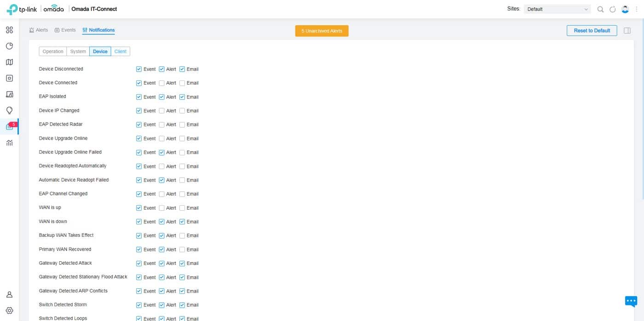Switch to the Events tab
The width and height of the screenshot is (644, 321).
tap(65, 30)
